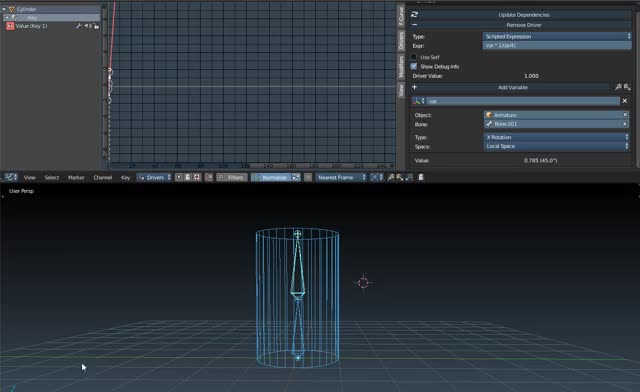The image size is (640, 392).
Task: Toggle only selected objects filter in header
Action: tap(179, 177)
